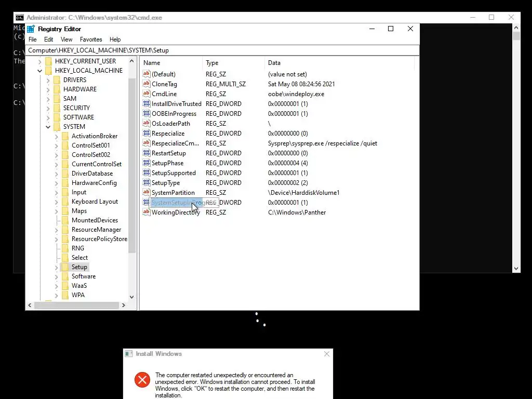Viewport: 532px width, 399px height.
Task: Click the HKEY_CURRENT_USER folder icon
Action: [48, 61]
